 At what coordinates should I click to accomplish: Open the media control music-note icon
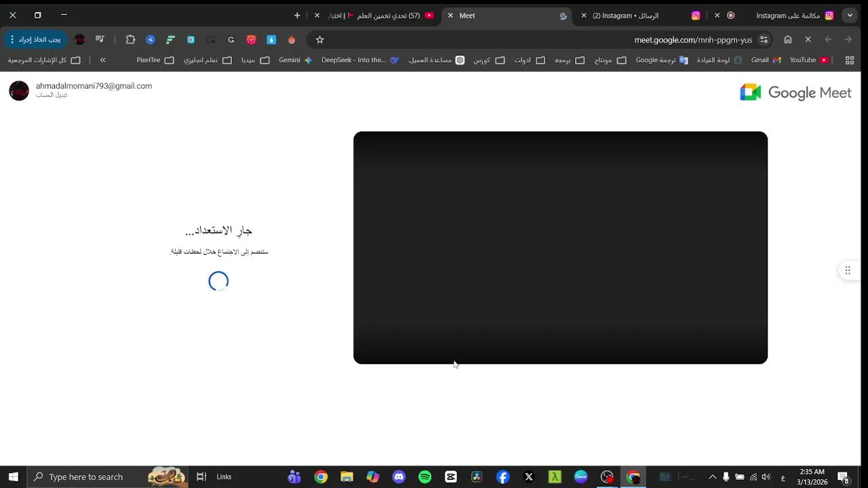pyautogui.click(x=100, y=39)
